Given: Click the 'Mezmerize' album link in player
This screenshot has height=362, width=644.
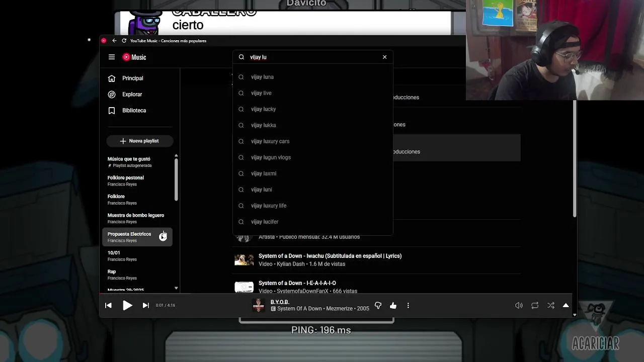Looking at the screenshot, I should [x=340, y=309].
